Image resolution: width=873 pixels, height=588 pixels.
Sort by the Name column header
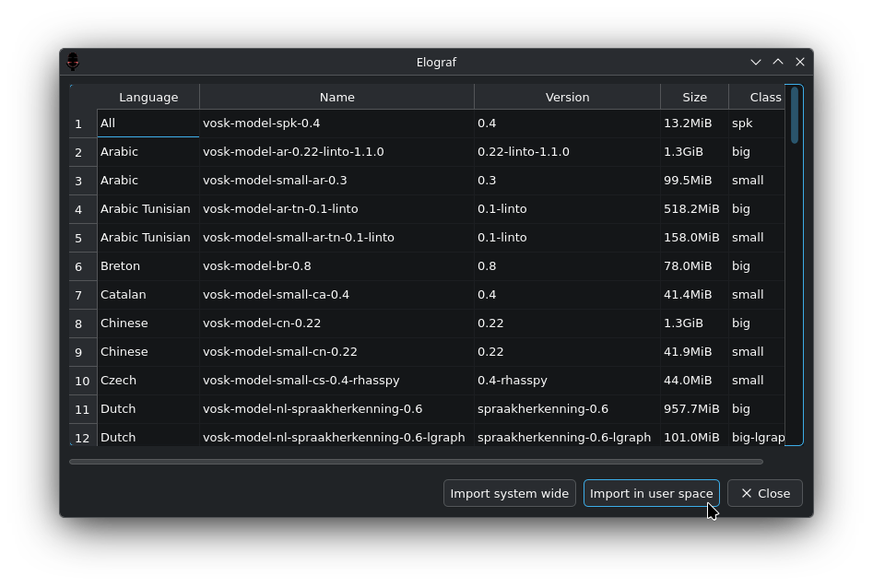click(x=336, y=97)
